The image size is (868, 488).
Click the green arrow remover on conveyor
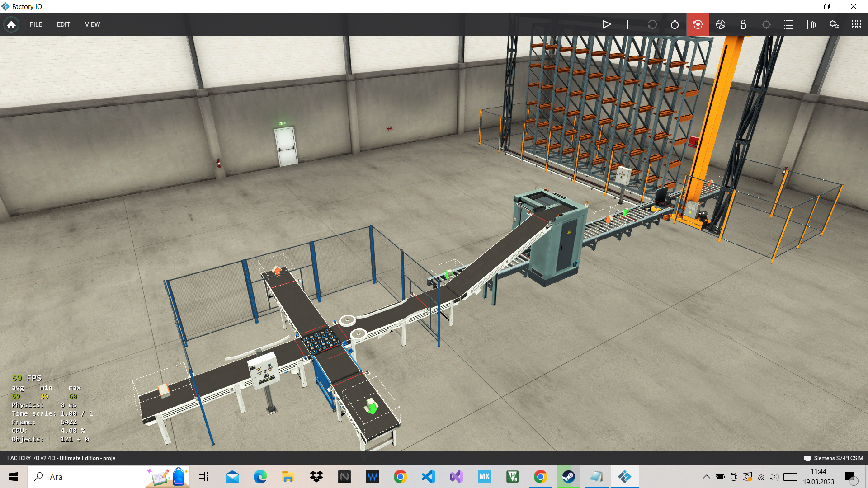pos(372,406)
